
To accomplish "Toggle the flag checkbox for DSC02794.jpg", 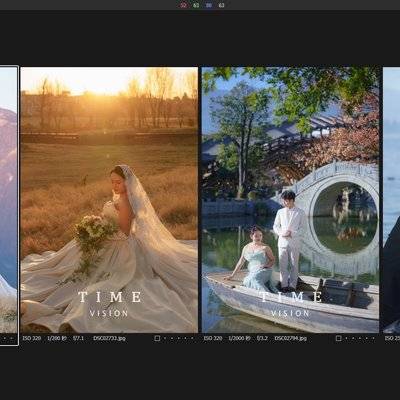I will coord(339,338).
